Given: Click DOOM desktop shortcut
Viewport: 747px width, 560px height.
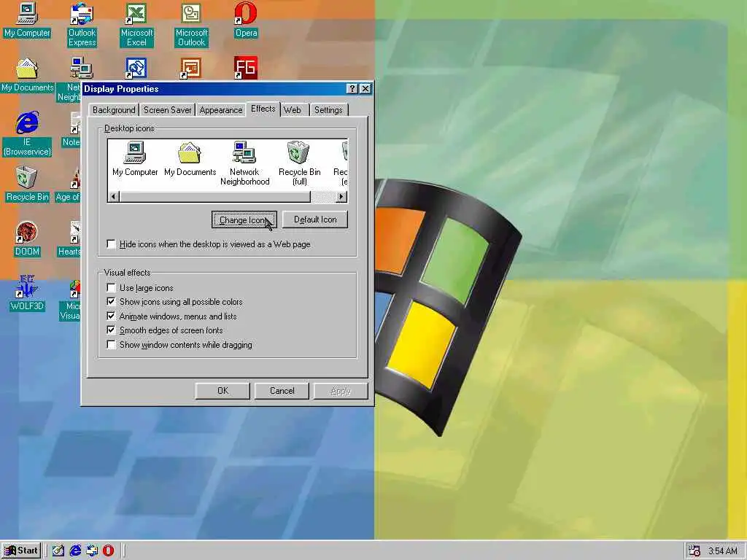Looking at the screenshot, I should point(27,238).
